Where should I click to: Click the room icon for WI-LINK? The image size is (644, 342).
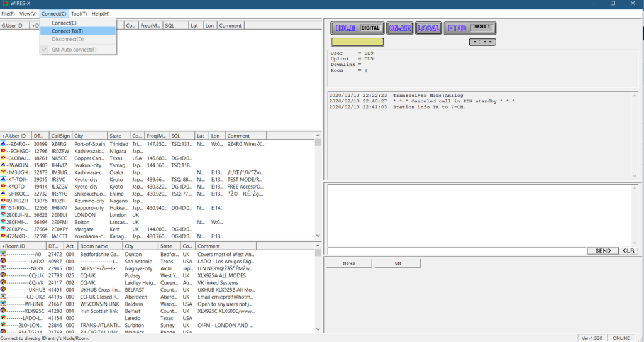pyautogui.click(x=3, y=304)
